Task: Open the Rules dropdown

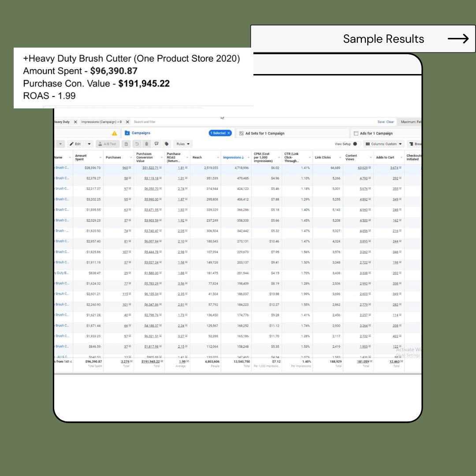Action: pyautogui.click(x=183, y=144)
